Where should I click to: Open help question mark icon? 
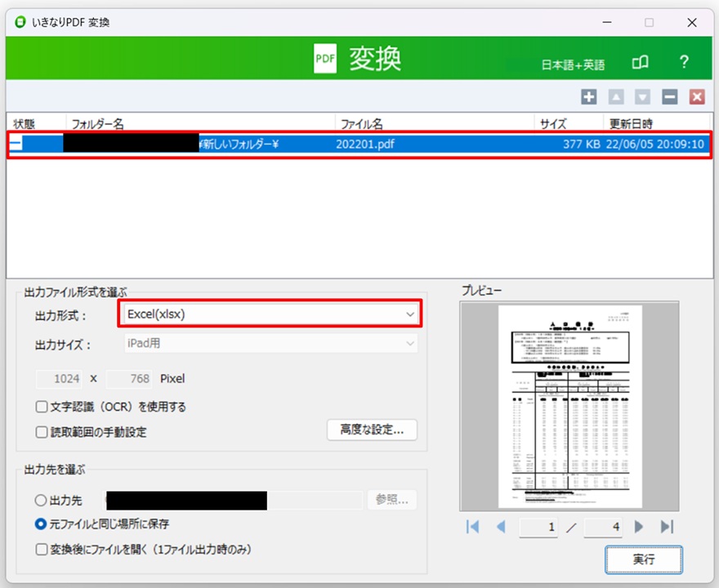tap(685, 63)
